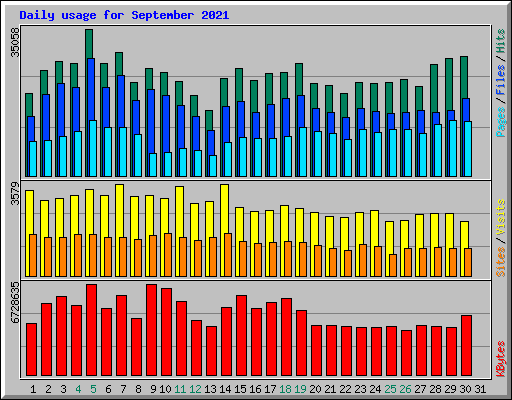This screenshot has width=512, height=400.
Task: Click the orange sites bar for day 10
Action: coord(168,255)
